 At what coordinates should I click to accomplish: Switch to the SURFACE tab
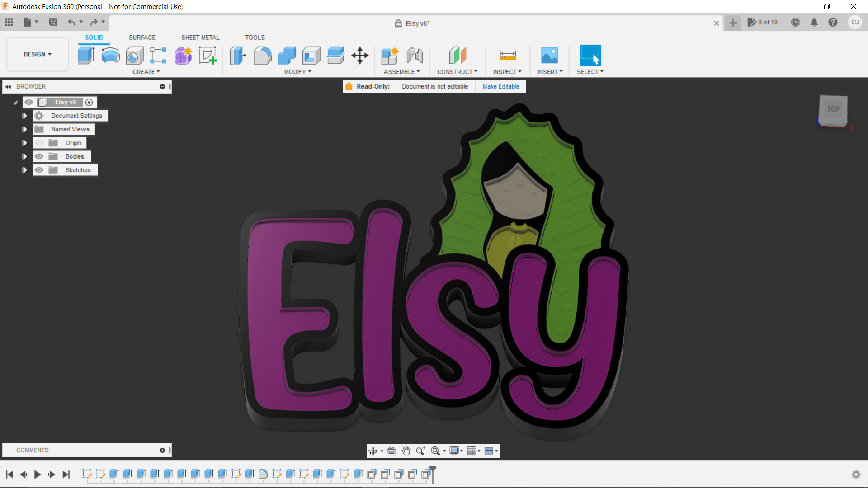pyautogui.click(x=142, y=38)
